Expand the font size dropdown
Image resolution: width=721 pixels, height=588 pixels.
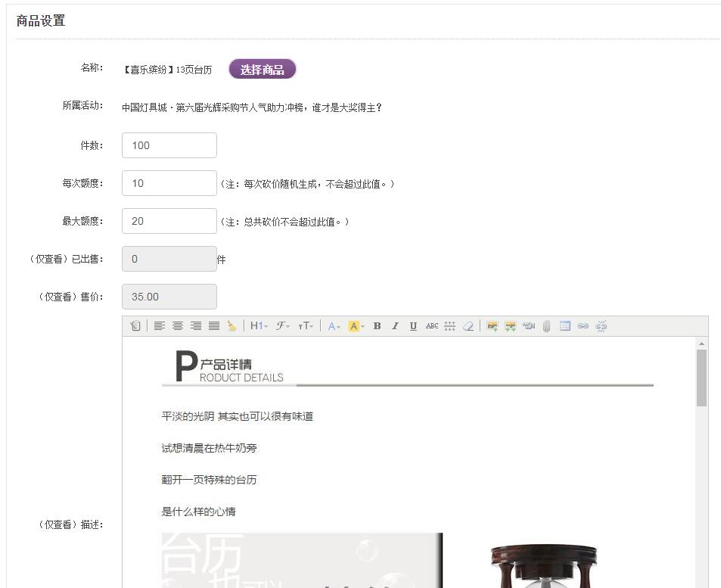(x=306, y=326)
